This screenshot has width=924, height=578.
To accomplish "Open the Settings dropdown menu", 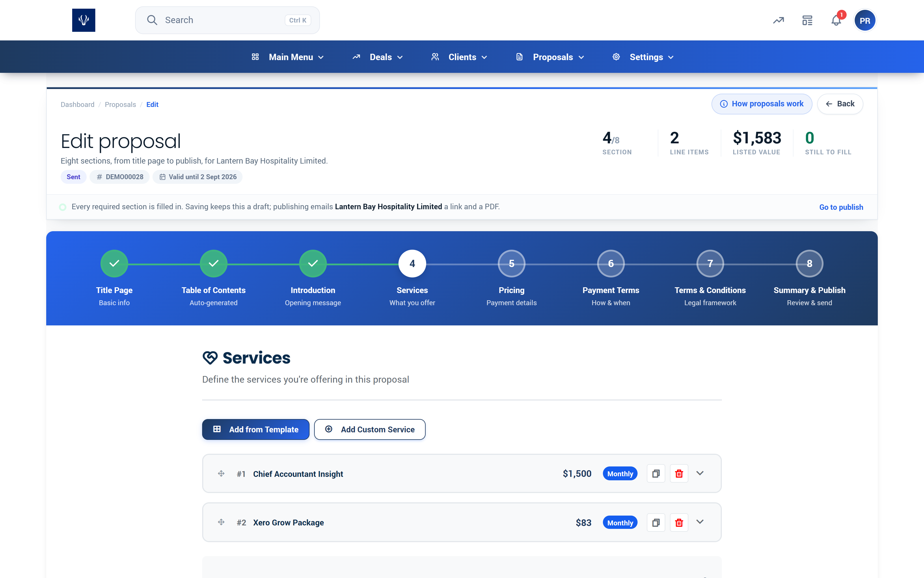I will [x=643, y=57].
